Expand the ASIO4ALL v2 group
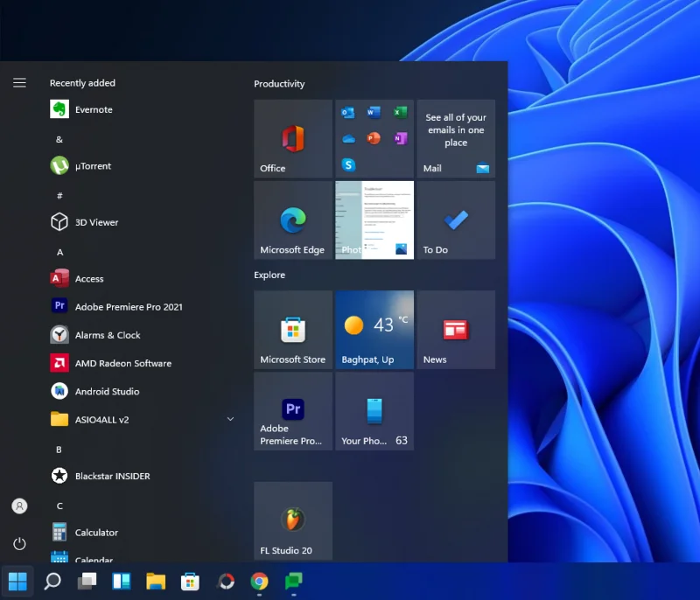The image size is (700, 600). coord(230,419)
